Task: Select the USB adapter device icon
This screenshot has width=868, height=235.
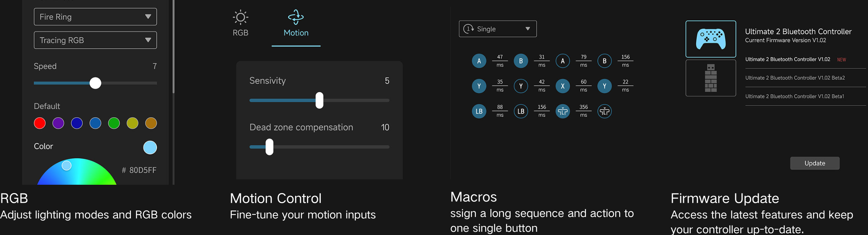Action: point(711,78)
